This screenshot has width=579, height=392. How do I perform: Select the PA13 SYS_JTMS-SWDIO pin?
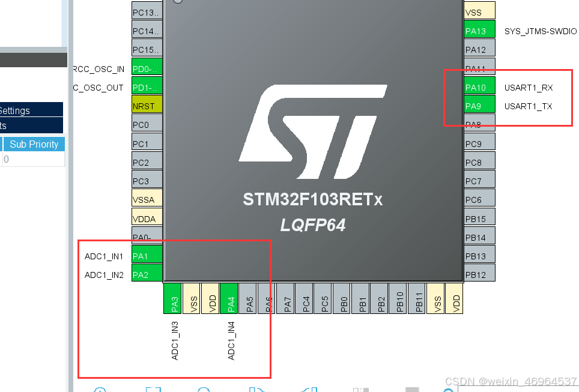click(x=479, y=29)
